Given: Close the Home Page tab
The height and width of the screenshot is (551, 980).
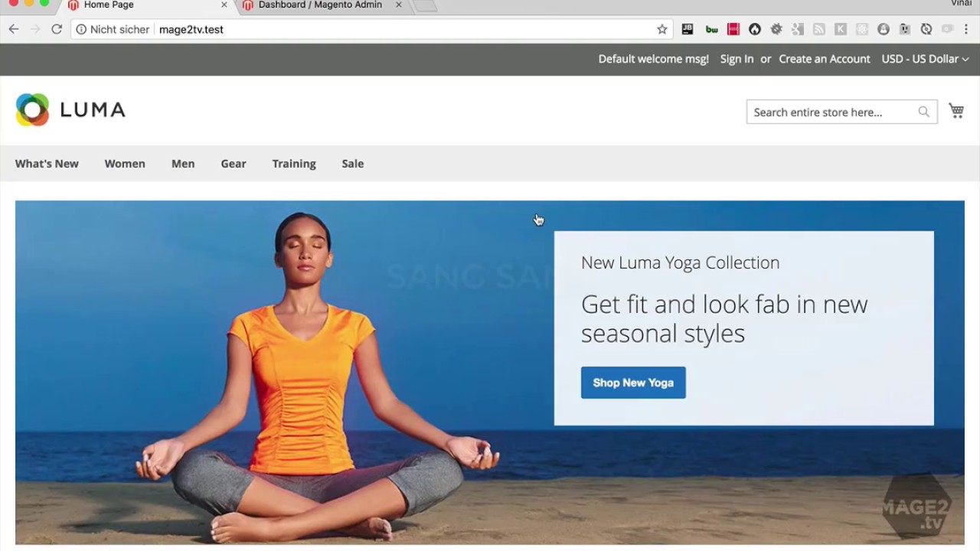Looking at the screenshot, I should 224,5.
